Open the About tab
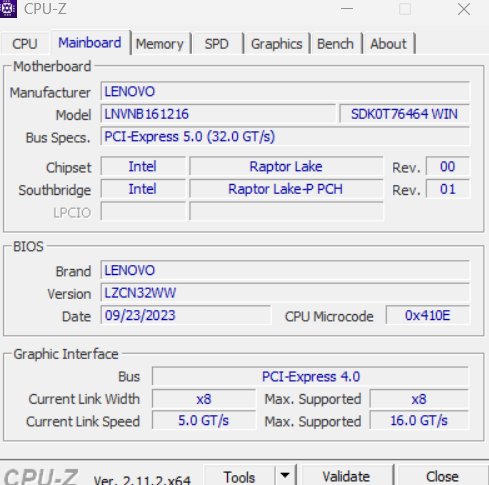This screenshot has height=485, width=489. [x=389, y=44]
